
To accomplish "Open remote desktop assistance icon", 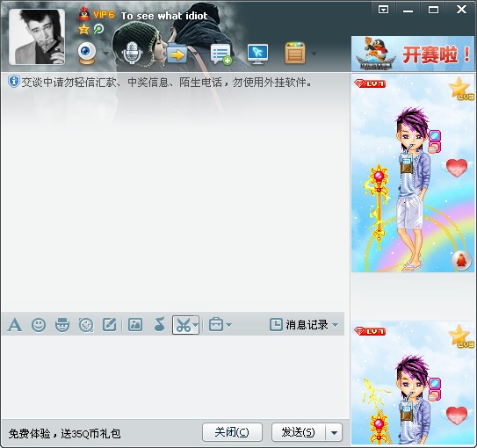I will 257,54.
